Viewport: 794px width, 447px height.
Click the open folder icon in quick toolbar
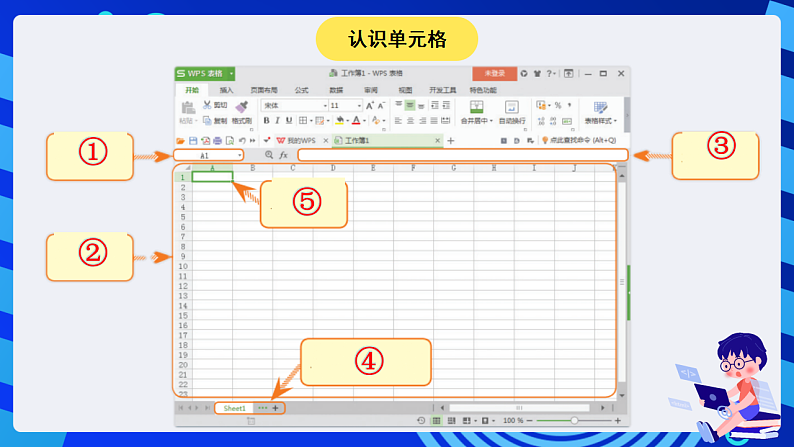[x=180, y=141]
